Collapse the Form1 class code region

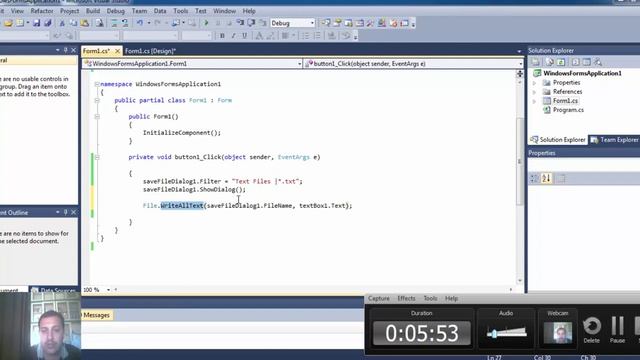(97, 100)
